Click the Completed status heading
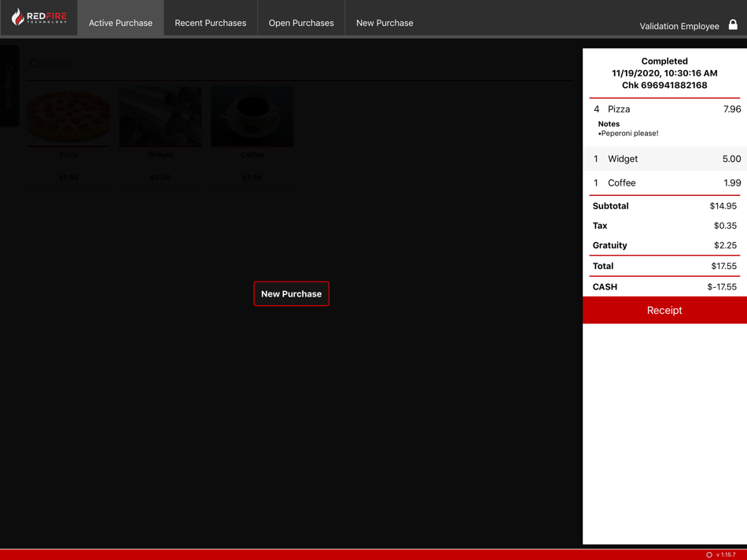Screen dimensions: 747x560 664,61
